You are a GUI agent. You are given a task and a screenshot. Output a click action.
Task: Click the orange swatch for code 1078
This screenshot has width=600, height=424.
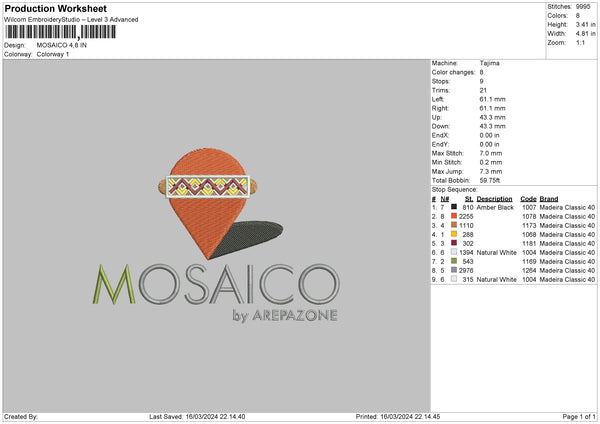[x=454, y=216]
